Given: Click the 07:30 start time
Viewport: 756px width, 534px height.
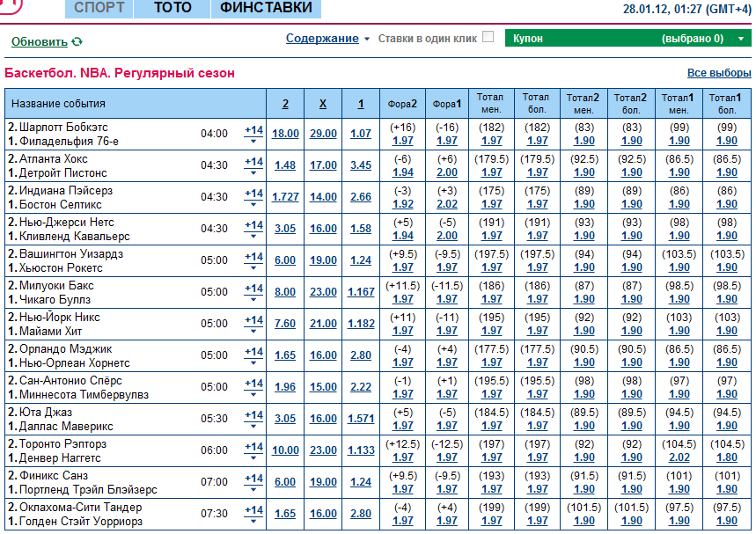Looking at the screenshot, I should click(214, 514).
